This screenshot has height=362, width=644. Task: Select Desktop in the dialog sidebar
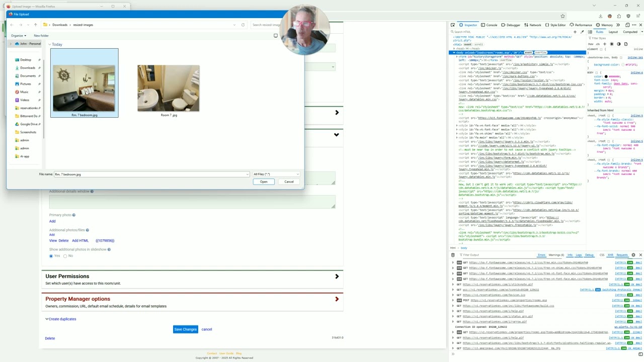pos(26,60)
